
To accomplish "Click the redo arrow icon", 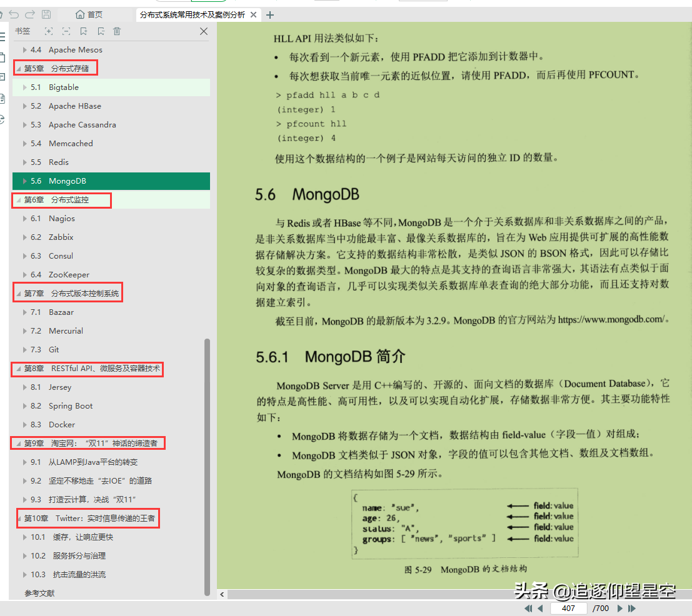I will 30,14.
